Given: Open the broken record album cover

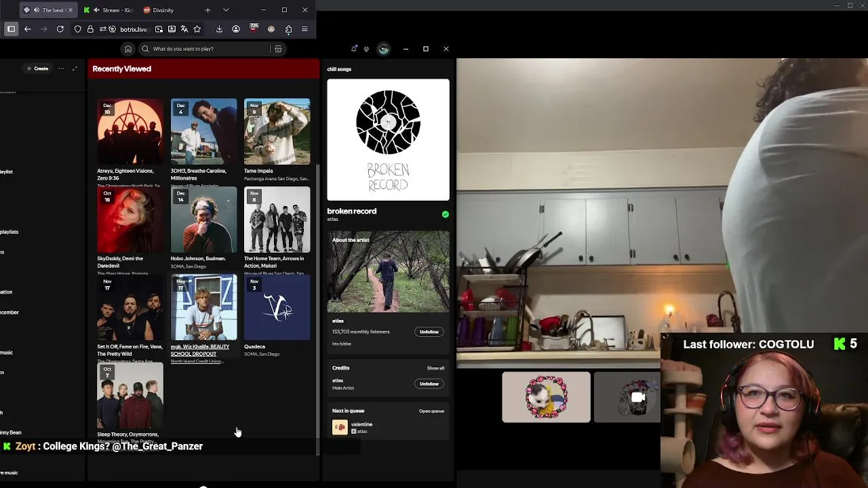Looking at the screenshot, I should 388,140.
